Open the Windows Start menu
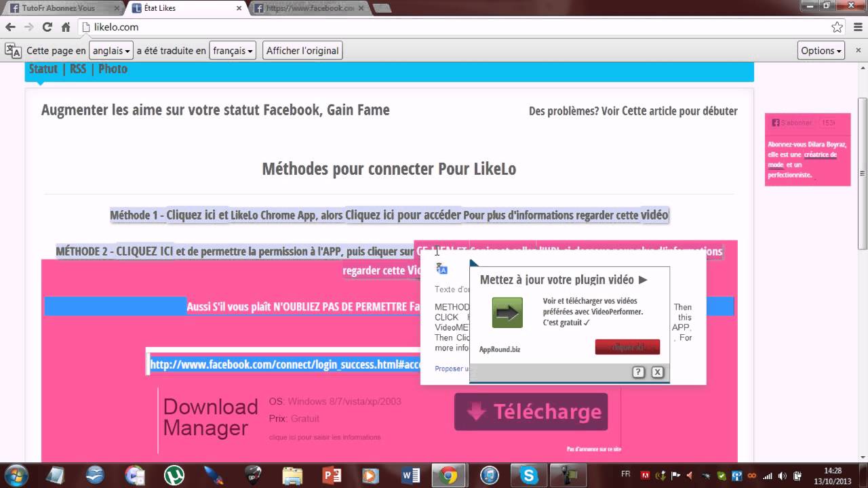The width and height of the screenshot is (868, 488). coord(16,476)
